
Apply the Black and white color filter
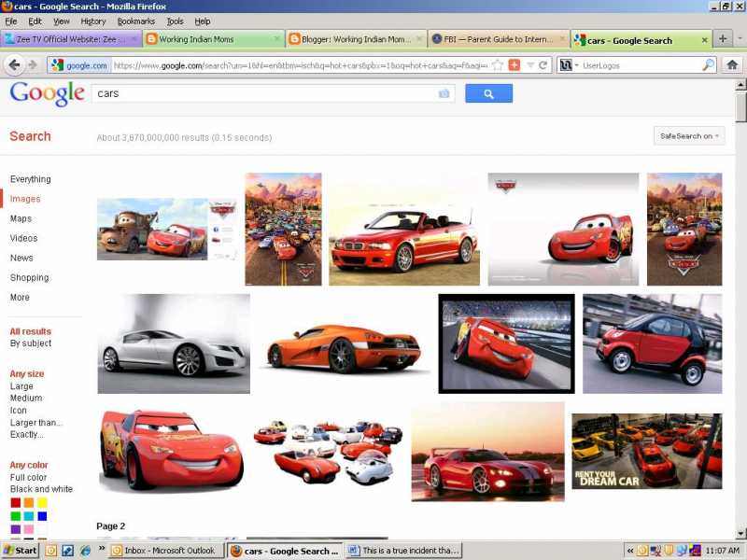coord(41,488)
